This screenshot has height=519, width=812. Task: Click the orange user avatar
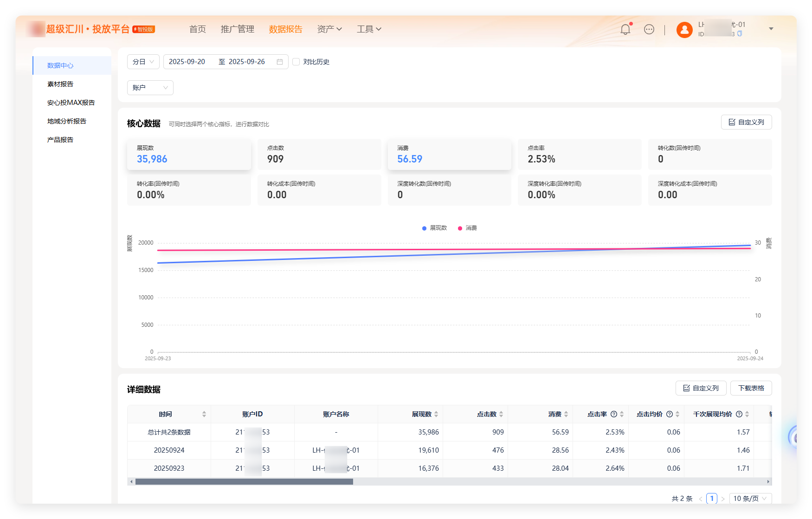(x=684, y=30)
